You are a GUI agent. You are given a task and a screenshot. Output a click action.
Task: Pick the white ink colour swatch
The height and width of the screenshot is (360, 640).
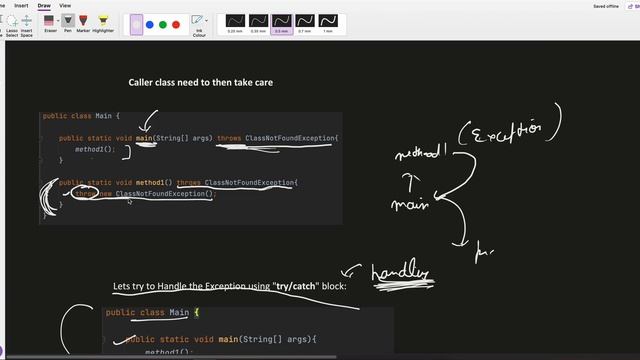tap(136, 25)
